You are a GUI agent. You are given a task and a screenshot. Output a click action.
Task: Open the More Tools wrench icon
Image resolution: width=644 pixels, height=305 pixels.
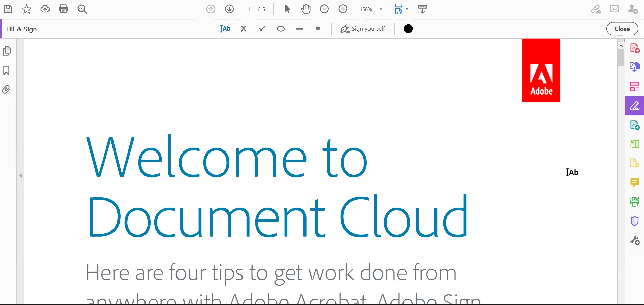coord(635,240)
